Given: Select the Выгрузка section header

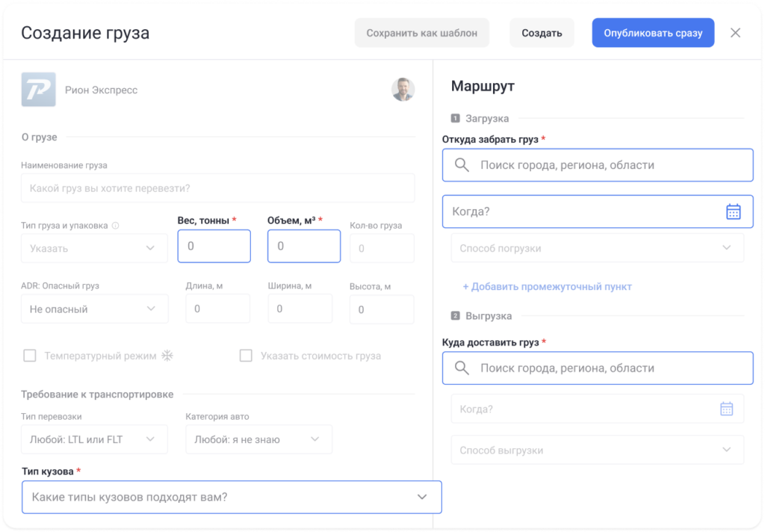Looking at the screenshot, I should [x=489, y=315].
